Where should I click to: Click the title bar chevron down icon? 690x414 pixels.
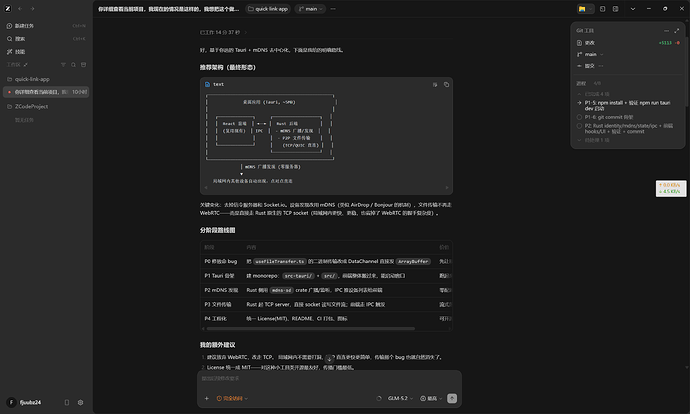coord(633,9)
